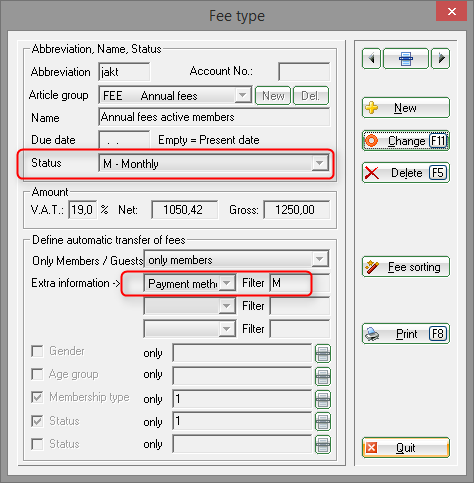Image resolution: width=474 pixels, height=483 pixels.
Task: Expand the Status M - Monthly dropdown
Action: coord(319,163)
